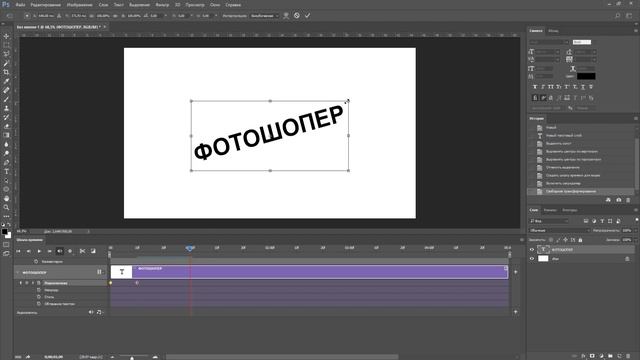Toggle underline in Character panel
The width and height of the screenshot is (640, 360).
582,87
